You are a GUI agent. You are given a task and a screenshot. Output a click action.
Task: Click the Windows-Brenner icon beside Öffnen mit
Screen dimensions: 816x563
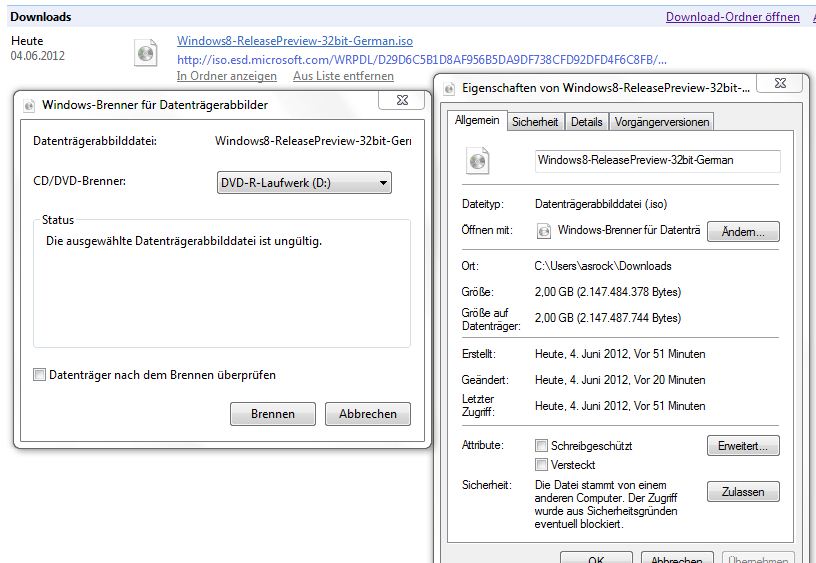click(543, 231)
